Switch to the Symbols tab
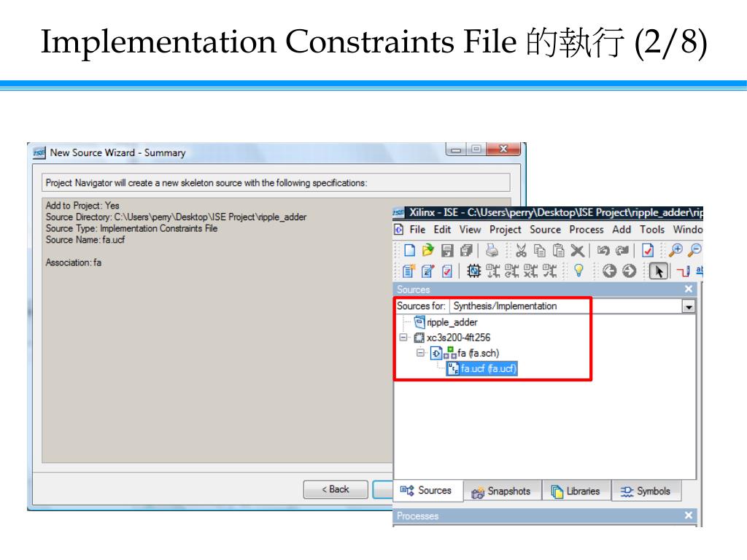747x560 pixels. [x=646, y=491]
